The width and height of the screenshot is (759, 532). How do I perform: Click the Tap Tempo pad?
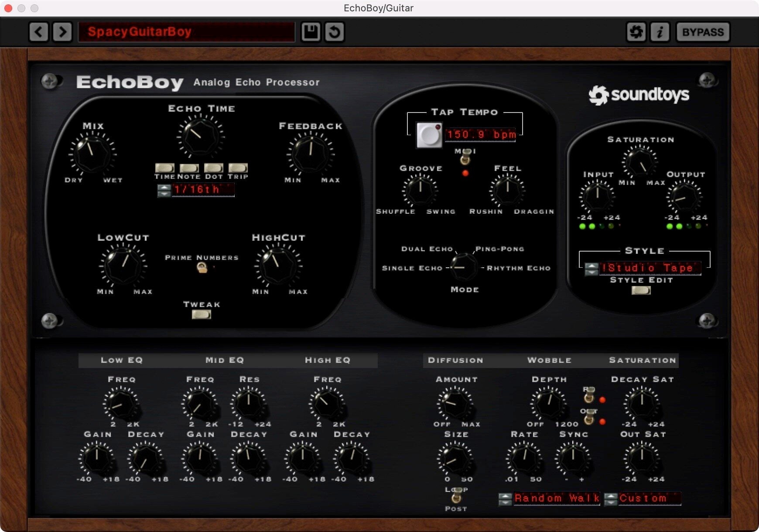(429, 135)
